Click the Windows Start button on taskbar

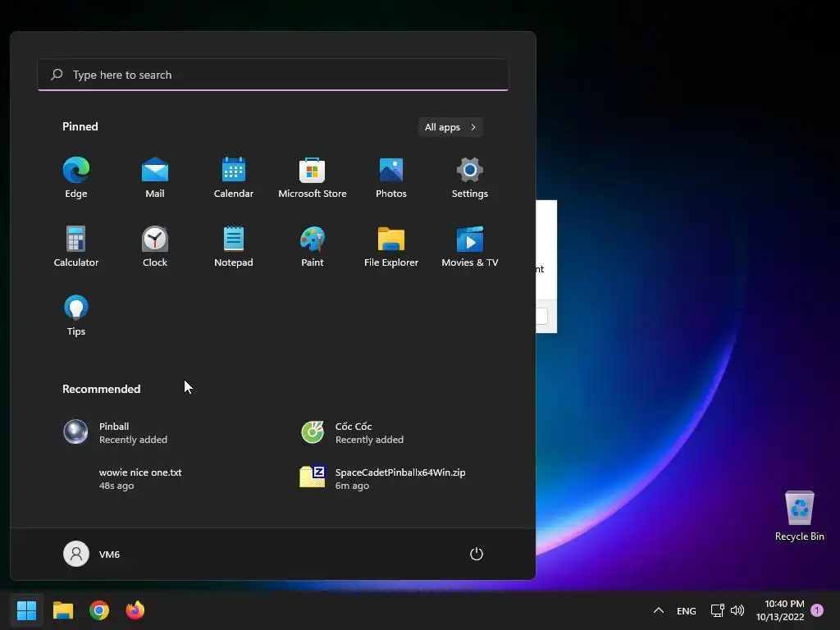[x=27, y=610]
